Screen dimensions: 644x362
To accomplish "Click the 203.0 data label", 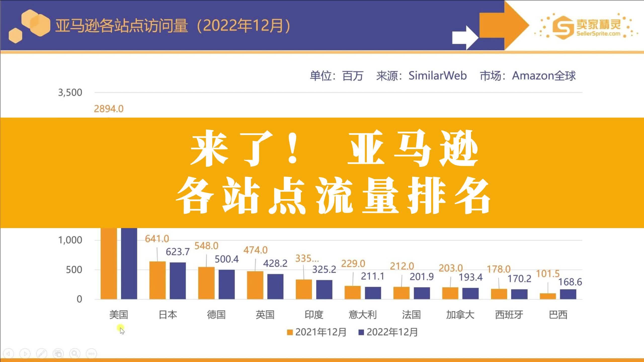I will [x=451, y=268].
